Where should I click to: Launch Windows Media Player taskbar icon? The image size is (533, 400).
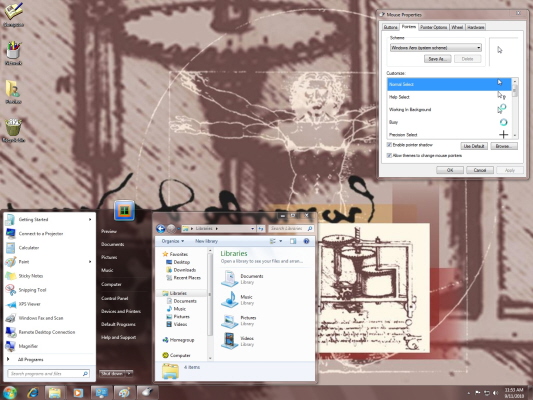point(78,393)
